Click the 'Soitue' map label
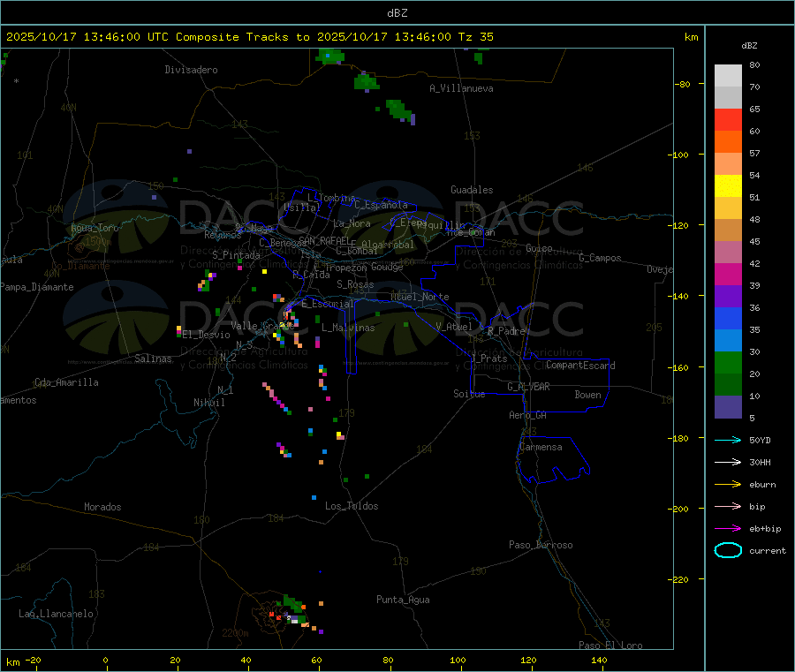Screen dimensions: 795x672 click(469, 394)
